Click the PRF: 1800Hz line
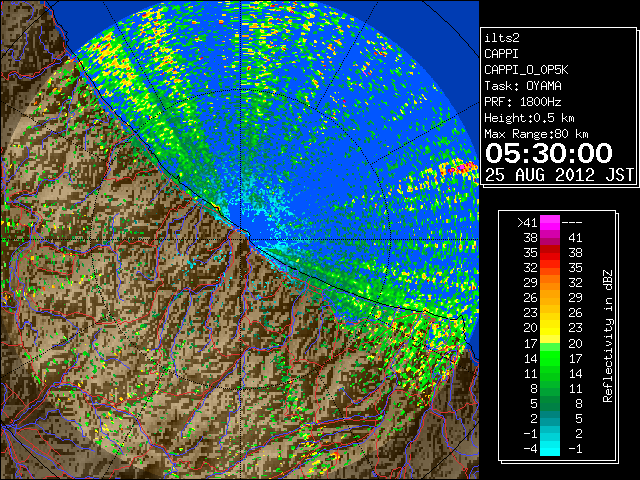The width and height of the screenshot is (640, 480). [x=523, y=102]
